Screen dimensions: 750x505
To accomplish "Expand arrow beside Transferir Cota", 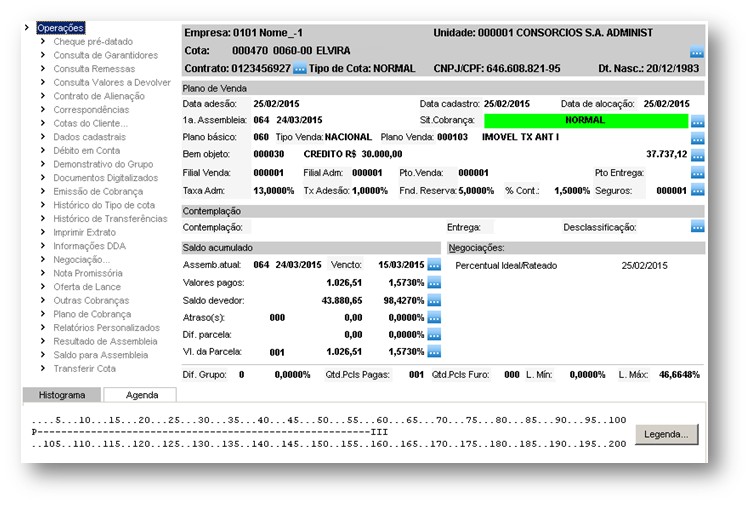I will [43, 368].
